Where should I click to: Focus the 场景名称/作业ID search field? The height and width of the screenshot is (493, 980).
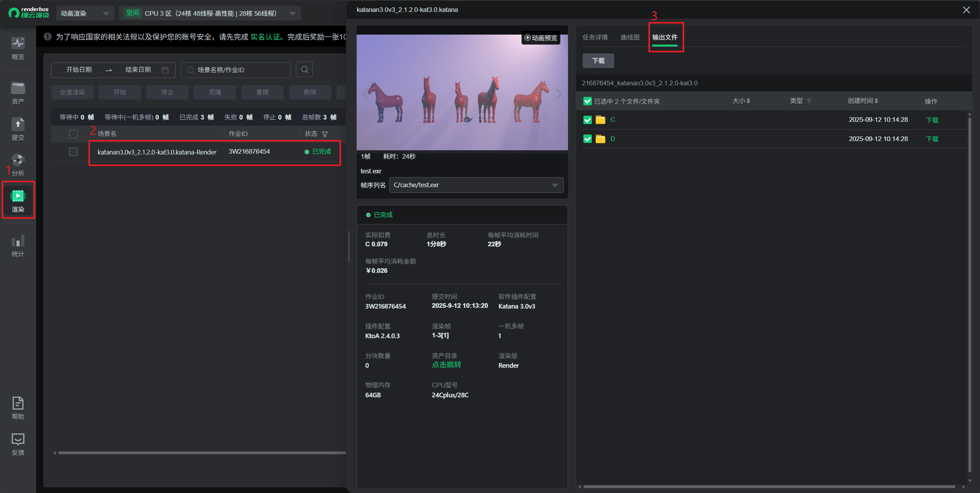[x=236, y=70]
